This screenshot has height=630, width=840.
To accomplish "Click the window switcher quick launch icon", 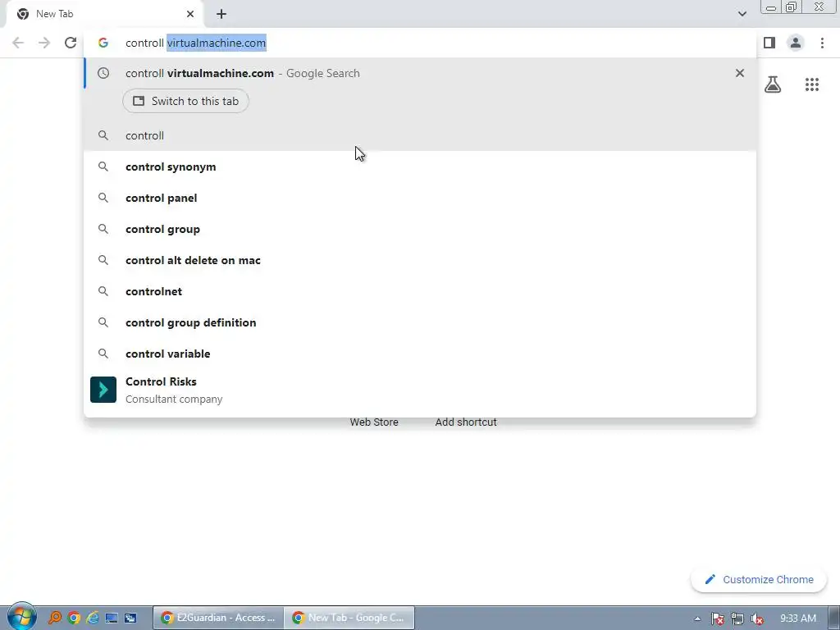I will (130, 618).
